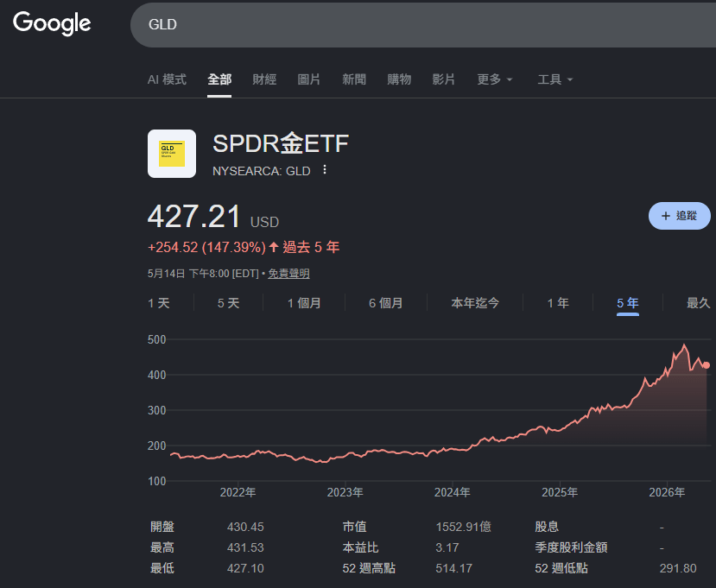716x588 pixels.
Task: Select the 1 天 chart range
Action: pyautogui.click(x=159, y=303)
